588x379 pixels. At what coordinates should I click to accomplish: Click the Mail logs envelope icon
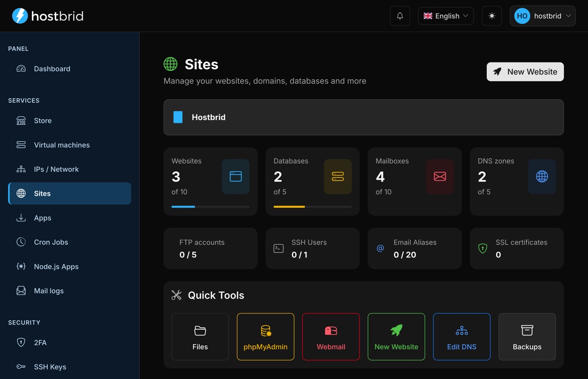pos(21,291)
